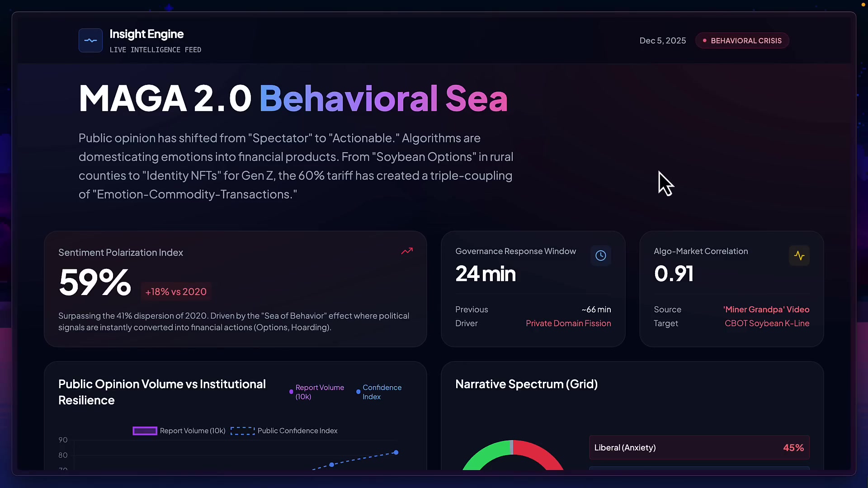Toggle the Public Confidence Index dashed legend
Image resolution: width=868 pixels, height=488 pixels.
point(243,431)
